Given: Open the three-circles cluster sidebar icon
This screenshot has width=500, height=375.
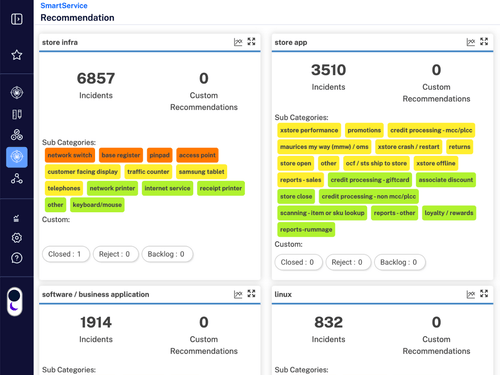Looking at the screenshot, I should pyautogui.click(x=17, y=135).
